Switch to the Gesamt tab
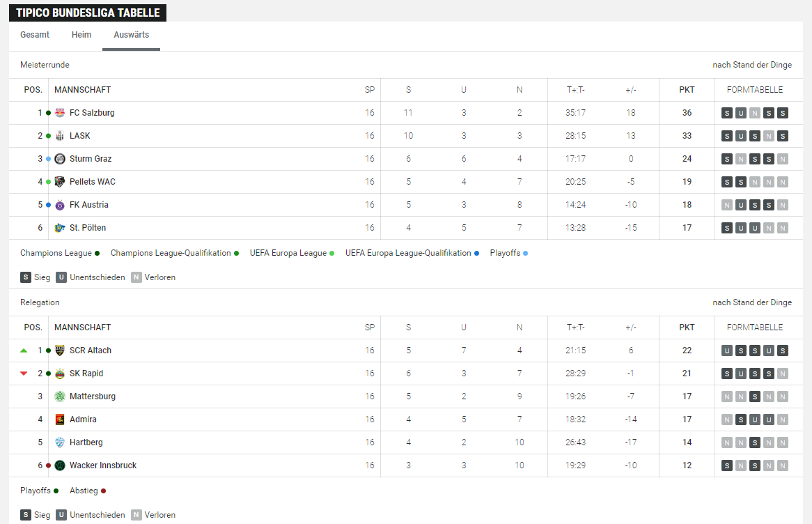Viewport: 812px width, 524px height. pos(35,35)
